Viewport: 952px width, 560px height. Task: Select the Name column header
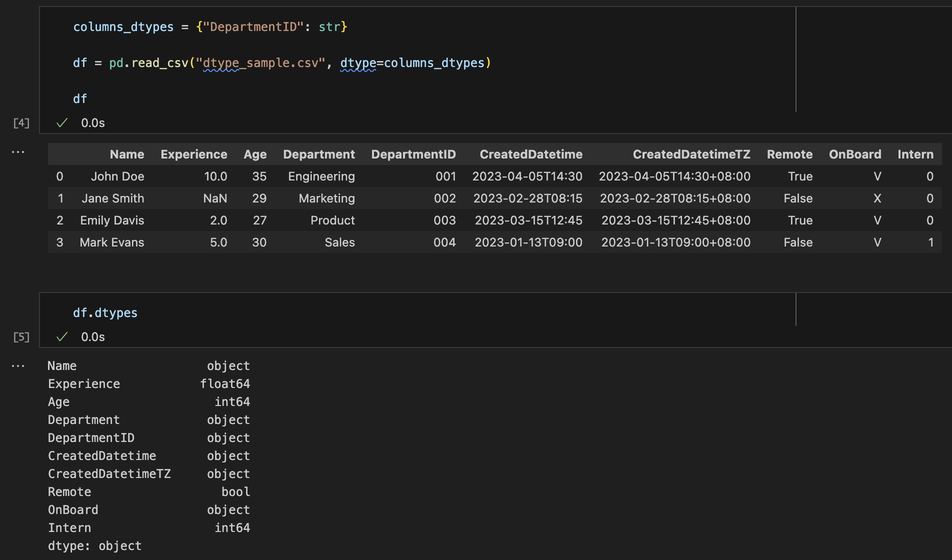(127, 154)
